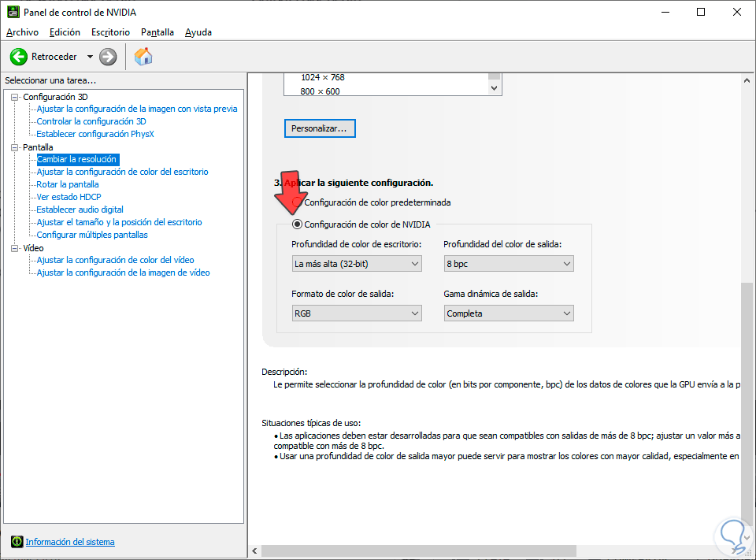Open Ver estado HDCP task

[69, 197]
